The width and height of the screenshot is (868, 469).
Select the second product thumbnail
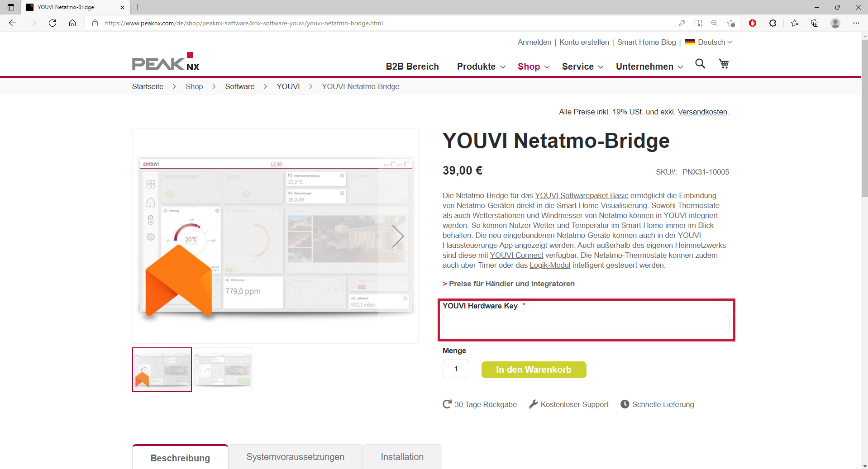223,370
